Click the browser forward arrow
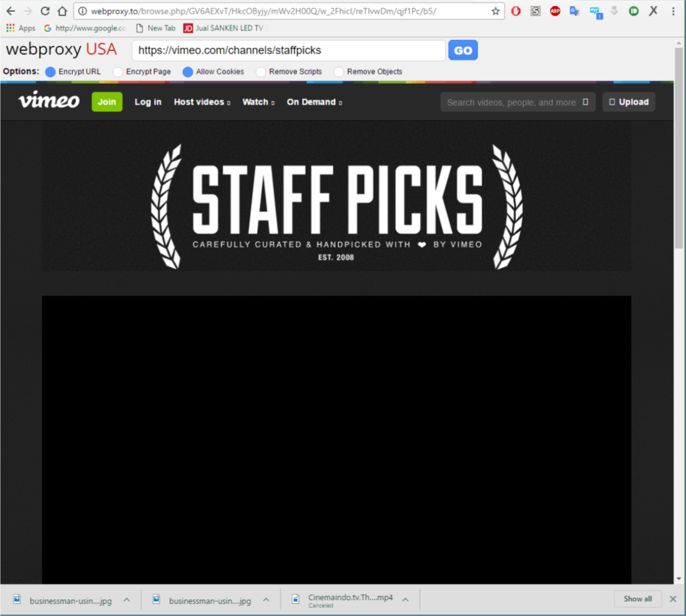686x616 pixels. [x=27, y=11]
